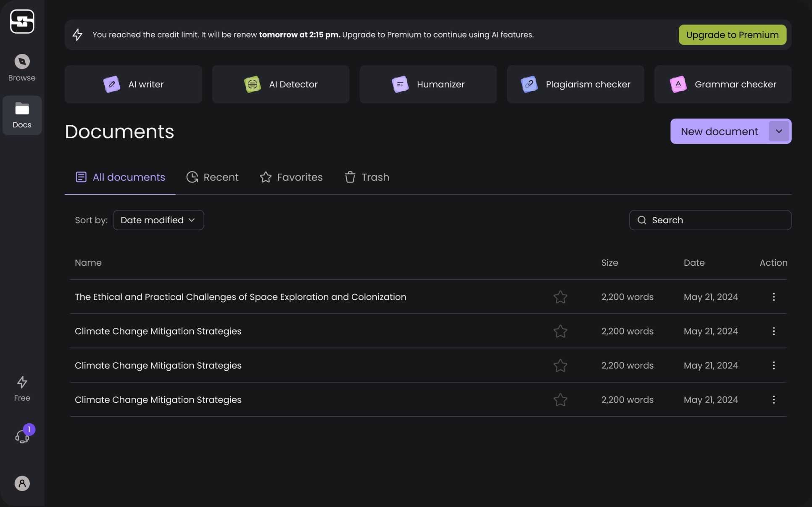Launch the Grammar checker tool
The image size is (812, 507).
(723, 84)
